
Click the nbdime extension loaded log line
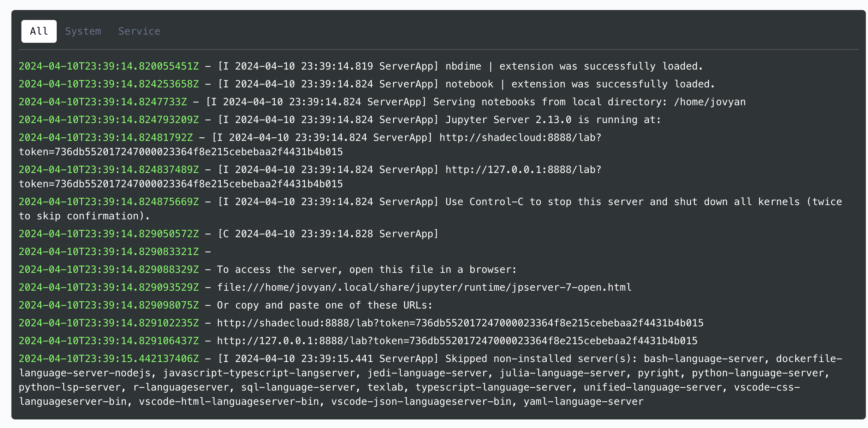point(361,66)
